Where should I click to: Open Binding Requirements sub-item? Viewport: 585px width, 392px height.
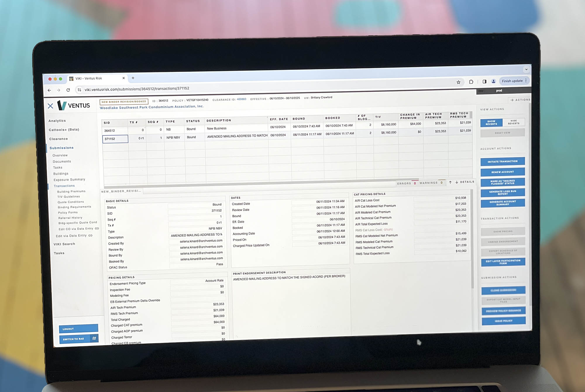[74, 207]
